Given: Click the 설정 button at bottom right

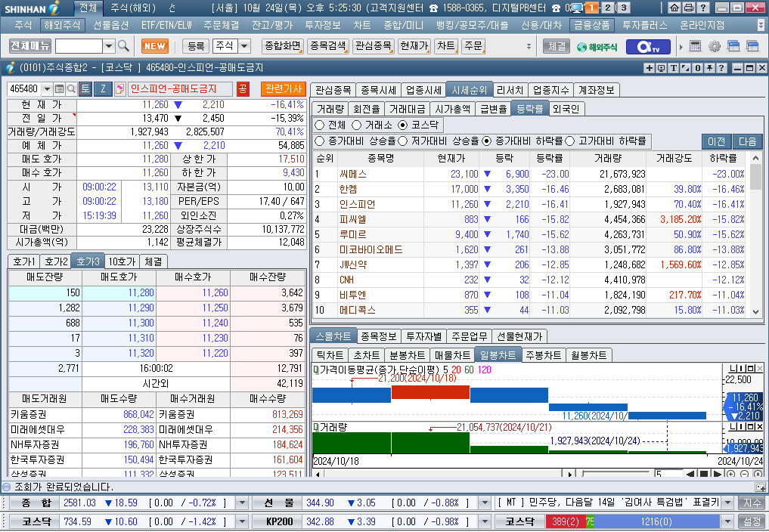Looking at the screenshot, I should point(752,521).
